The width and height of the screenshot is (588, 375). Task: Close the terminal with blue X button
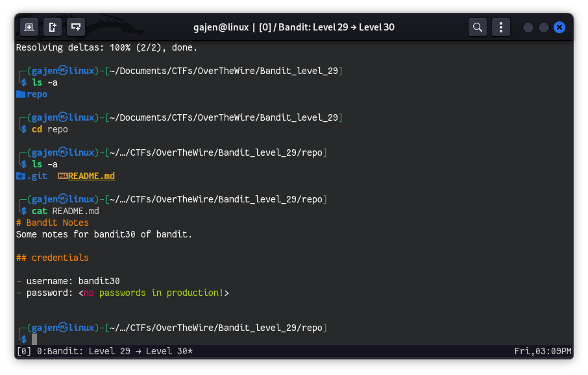[x=559, y=27]
